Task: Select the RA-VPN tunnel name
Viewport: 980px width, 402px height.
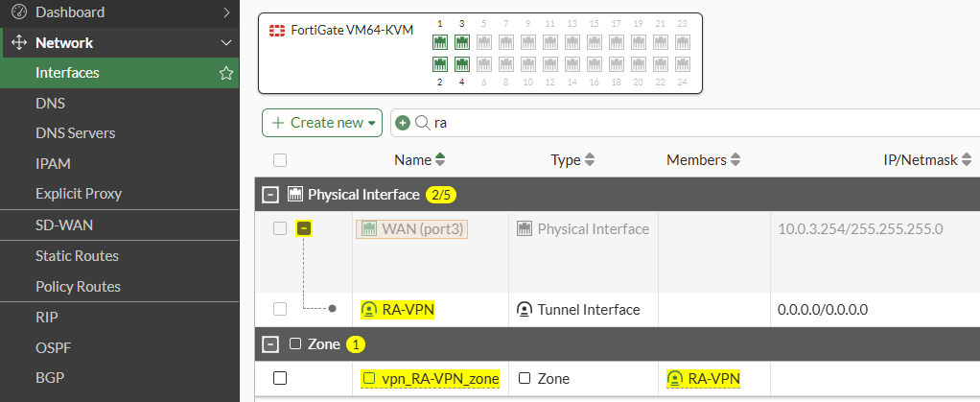Action: click(x=398, y=310)
